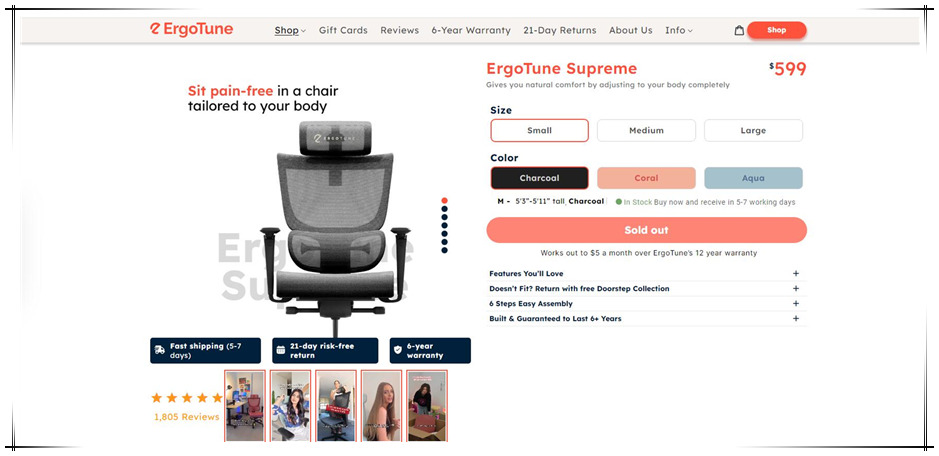939x456 pixels.
Task: Select the Small size option
Action: 540,130
